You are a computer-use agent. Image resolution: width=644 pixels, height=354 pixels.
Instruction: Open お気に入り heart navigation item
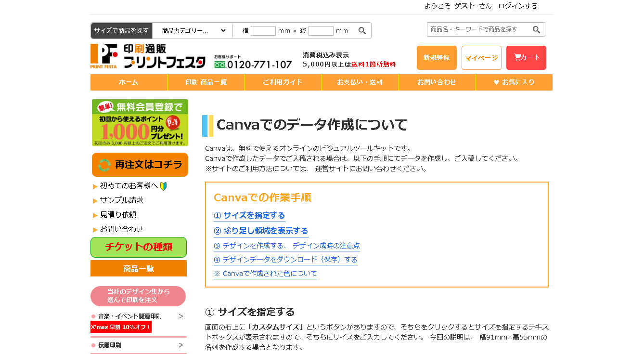coord(514,82)
